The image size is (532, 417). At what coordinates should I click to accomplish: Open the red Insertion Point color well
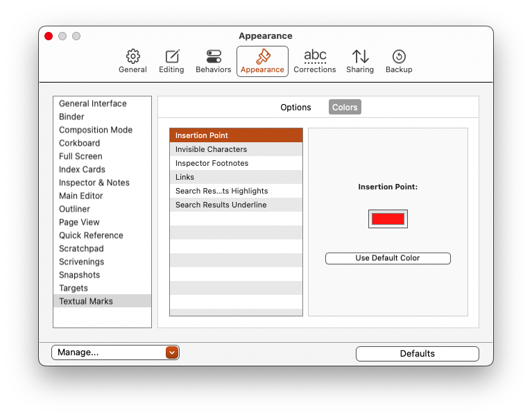click(x=388, y=219)
